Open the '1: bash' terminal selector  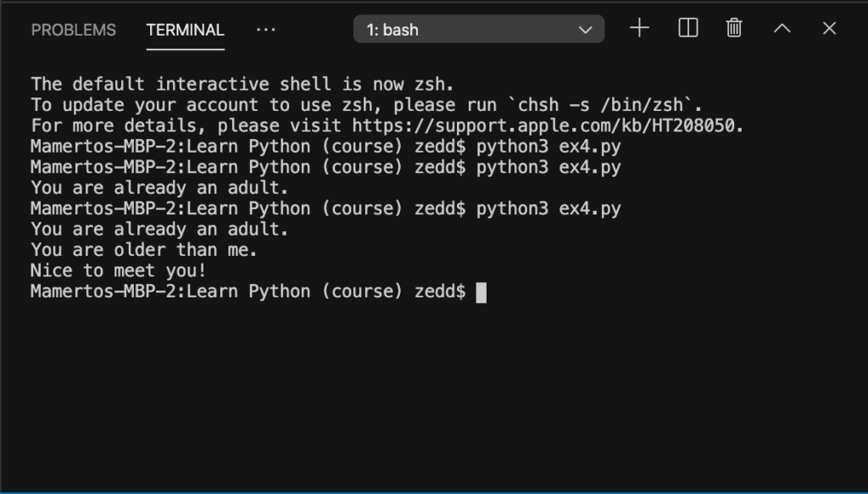[x=478, y=30]
